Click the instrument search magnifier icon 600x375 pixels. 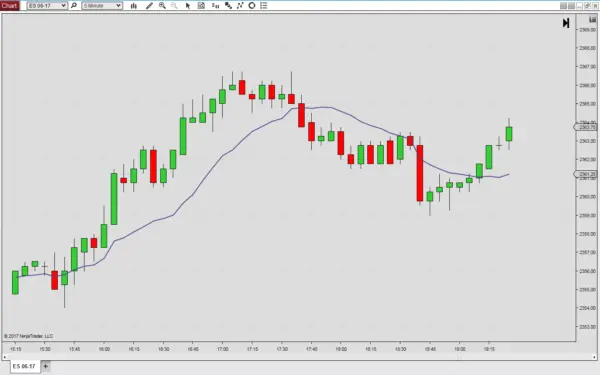point(74,5)
